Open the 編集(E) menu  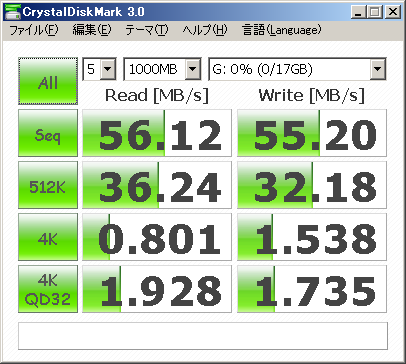pos(92,30)
